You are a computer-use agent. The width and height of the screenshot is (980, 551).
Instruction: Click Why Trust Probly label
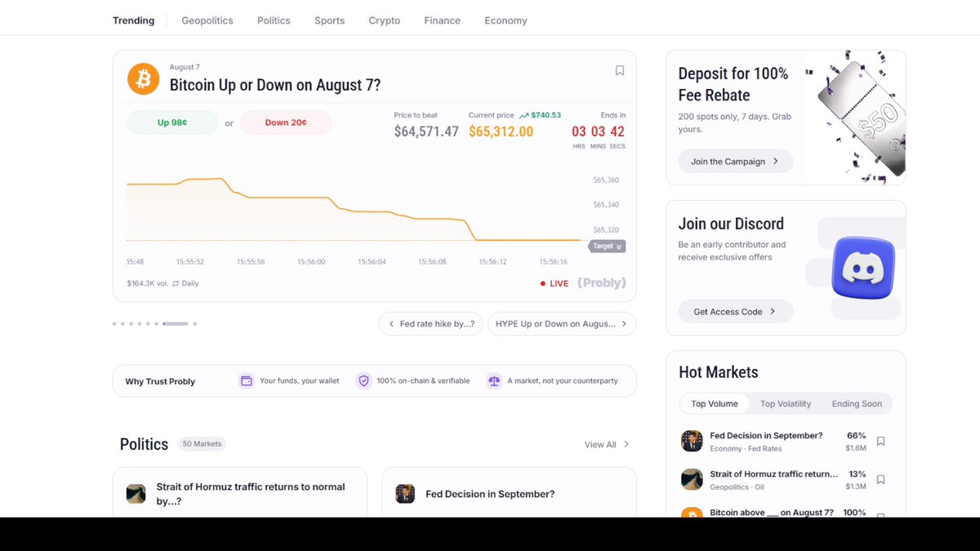pos(160,381)
